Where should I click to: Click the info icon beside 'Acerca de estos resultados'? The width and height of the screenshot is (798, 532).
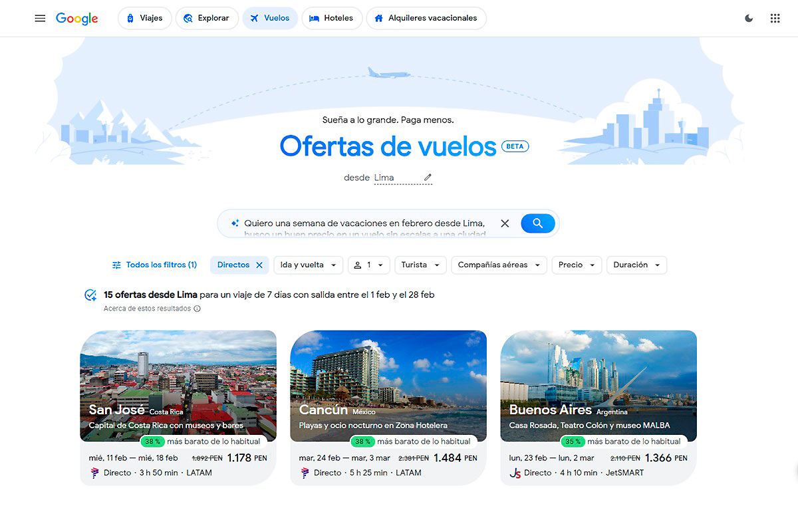click(x=197, y=309)
